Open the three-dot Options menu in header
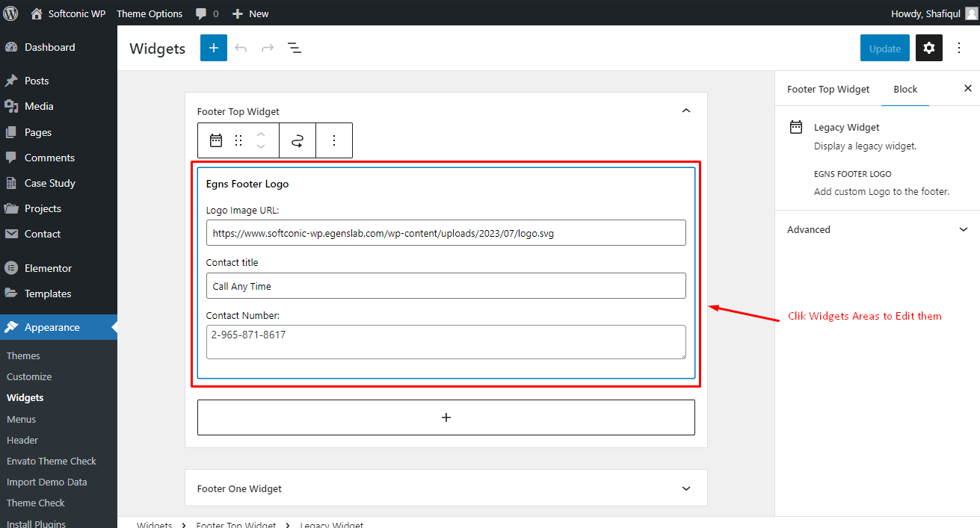This screenshot has height=528, width=980. click(x=960, y=48)
